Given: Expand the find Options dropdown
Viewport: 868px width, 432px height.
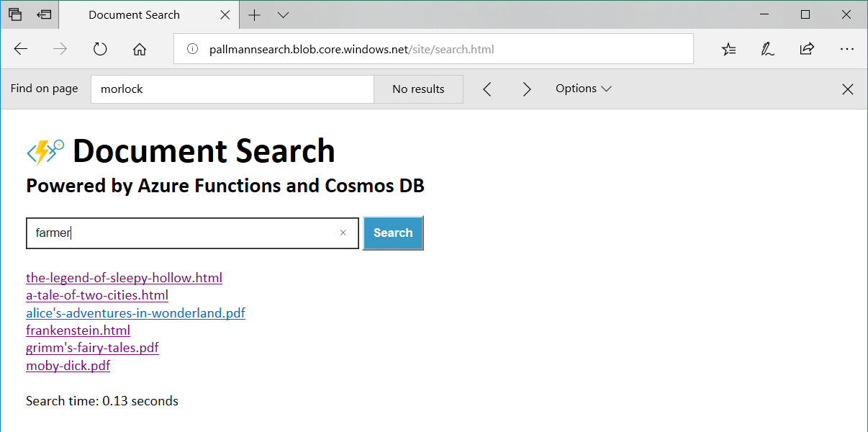Looking at the screenshot, I should [583, 89].
